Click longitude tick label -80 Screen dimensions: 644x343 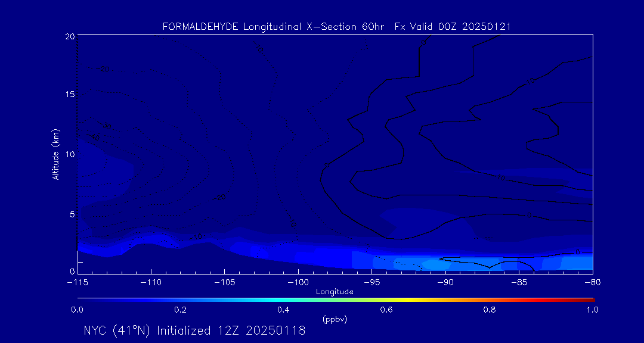pyautogui.click(x=592, y=283)
